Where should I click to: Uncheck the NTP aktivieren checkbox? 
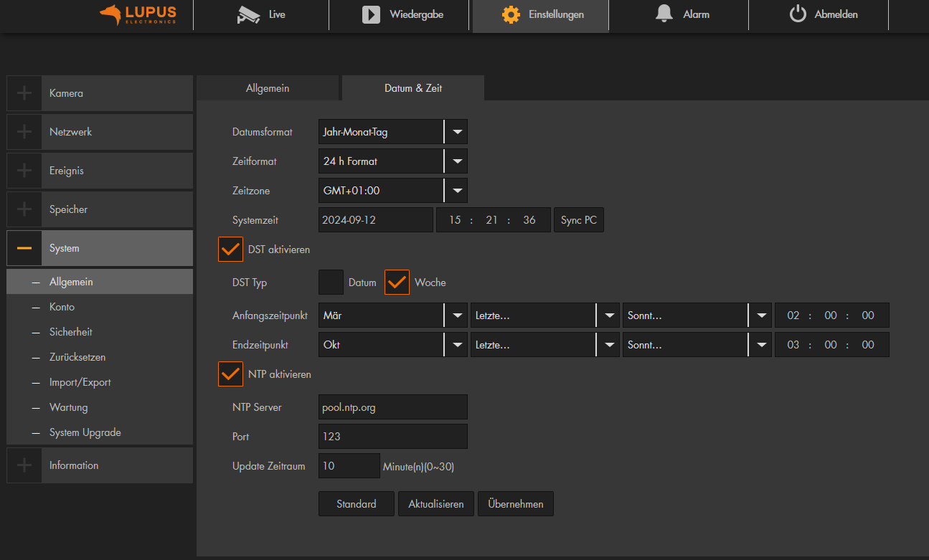pyautogui.click(x=230, y=374)
